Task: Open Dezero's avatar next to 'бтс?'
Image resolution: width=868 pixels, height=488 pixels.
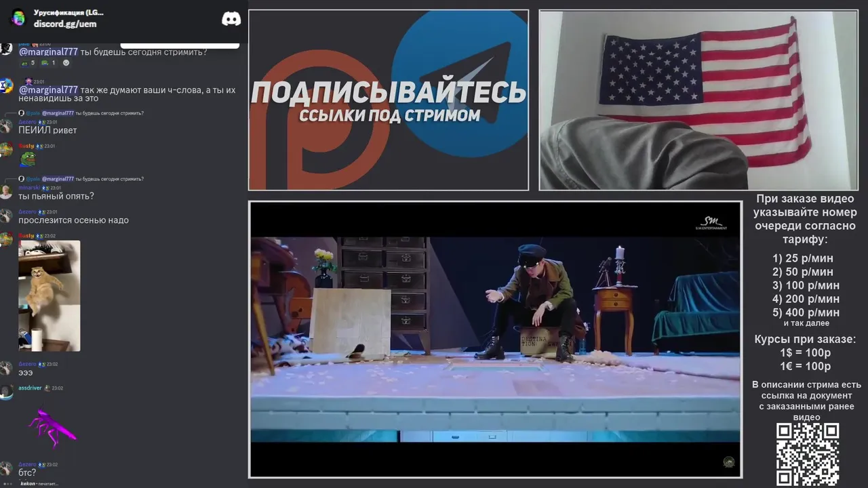Action: [x=5, y=468]
